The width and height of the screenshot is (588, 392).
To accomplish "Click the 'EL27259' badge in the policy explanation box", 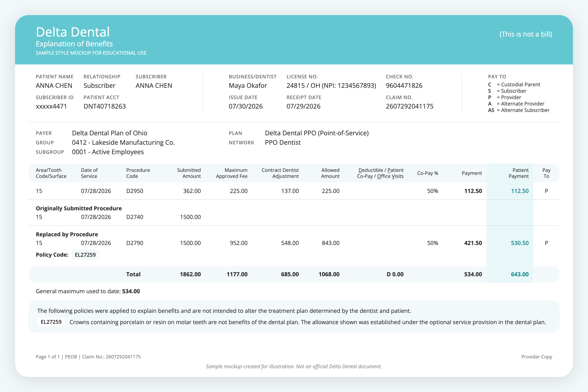I will pyautogui.click(x=51, y=322).
